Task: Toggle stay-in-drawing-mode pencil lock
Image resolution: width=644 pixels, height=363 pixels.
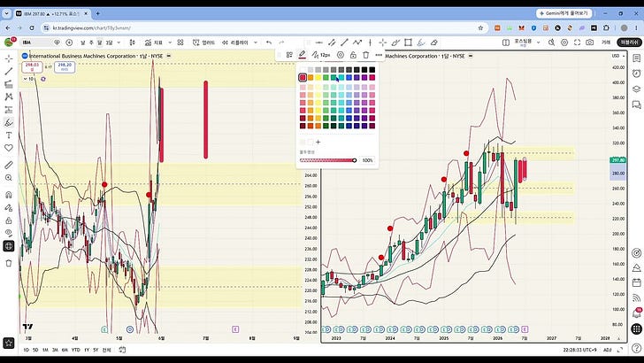Action: point(9,207)
